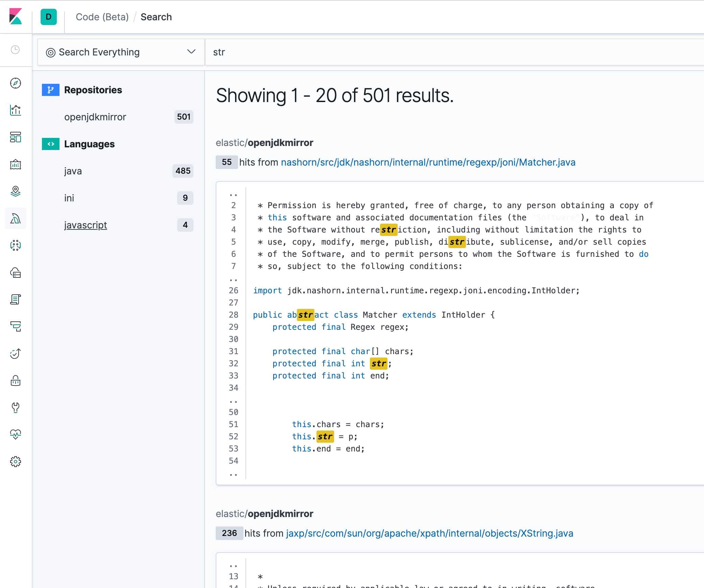This screenshot has height=588, width=704.
Task: Filter results by javascript language
Action: coord(86,225)
